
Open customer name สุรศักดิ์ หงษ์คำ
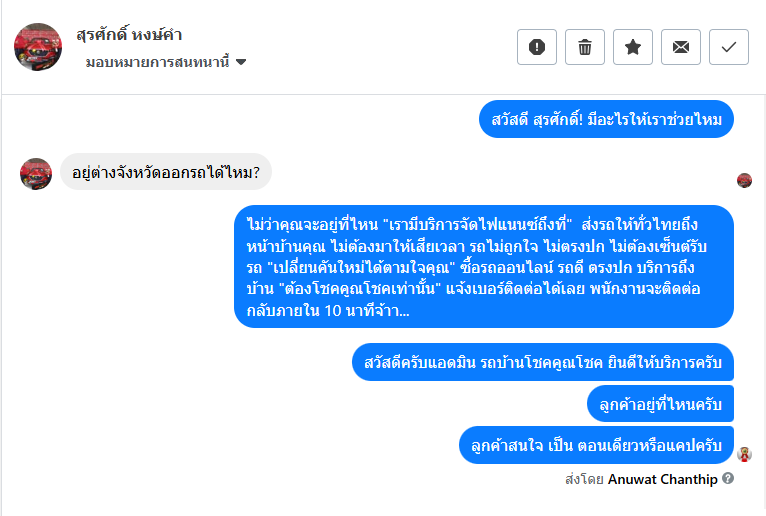tap(129, 35)
